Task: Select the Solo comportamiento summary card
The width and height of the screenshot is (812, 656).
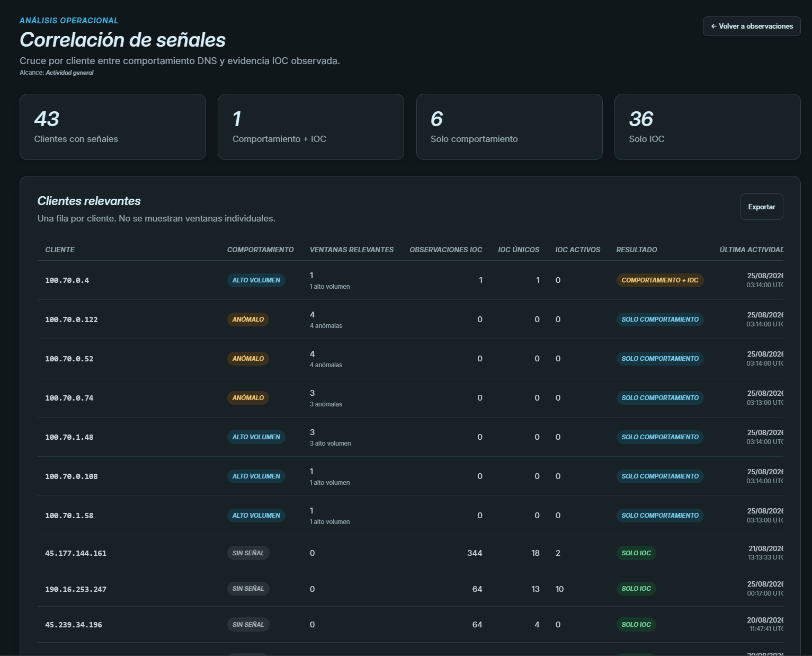Action: (x=509, y=127)
